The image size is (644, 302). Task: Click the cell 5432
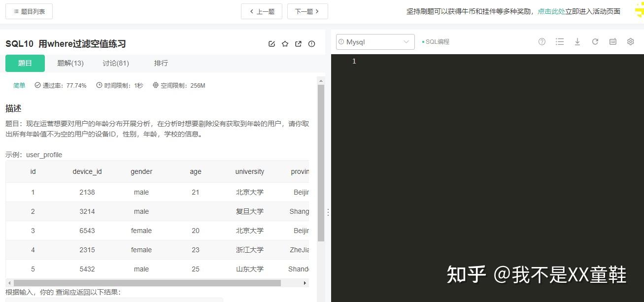[87, 269]
